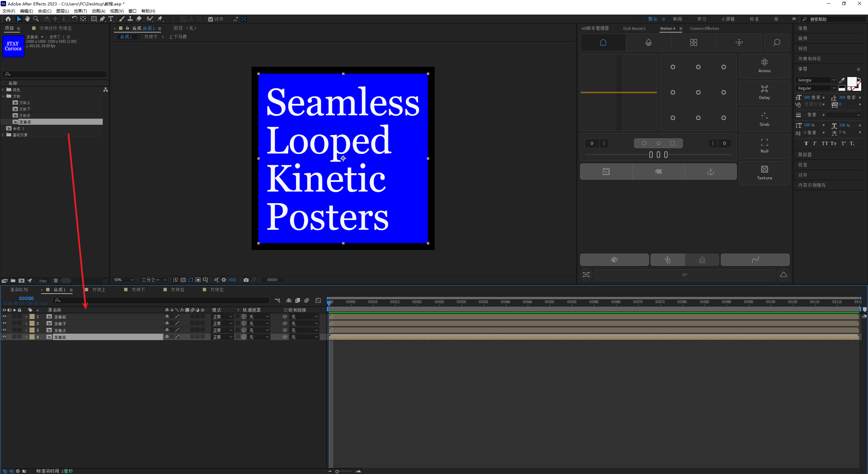Switch to the Duik Bassel.2 tab

pos(634,28)
